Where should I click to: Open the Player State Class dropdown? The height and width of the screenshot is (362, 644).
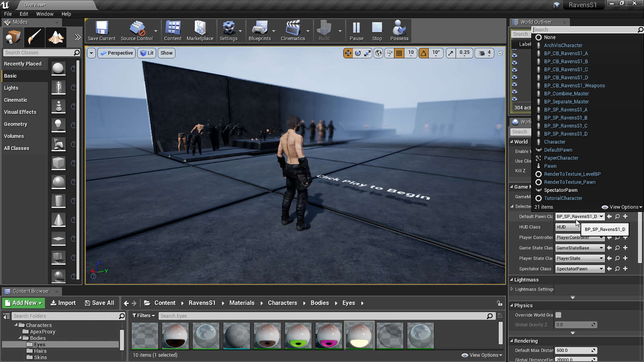580,258
